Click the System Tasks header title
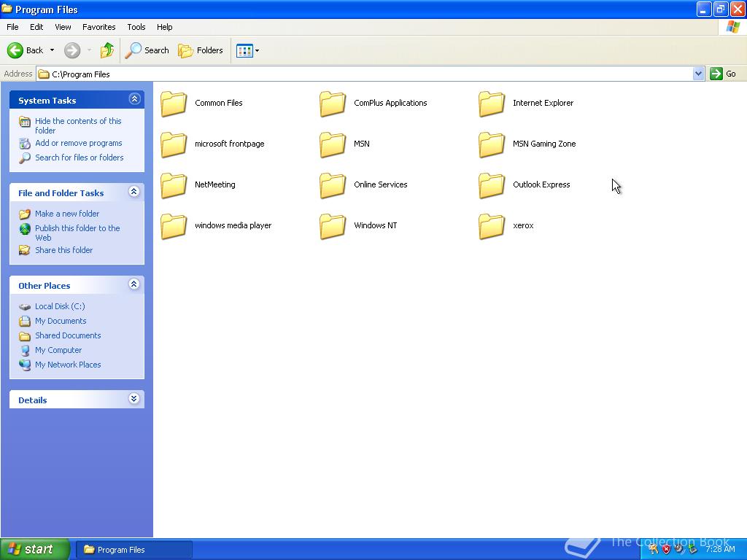The image size is (747, 560). tap(47, 101)
